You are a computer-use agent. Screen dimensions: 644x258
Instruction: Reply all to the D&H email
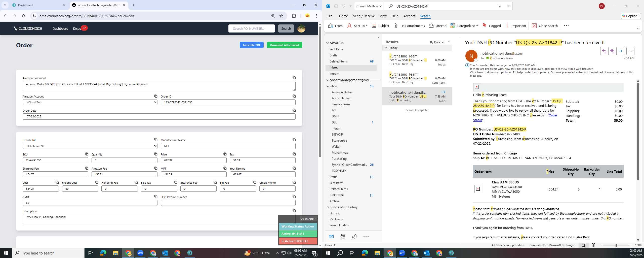(612, 51)
